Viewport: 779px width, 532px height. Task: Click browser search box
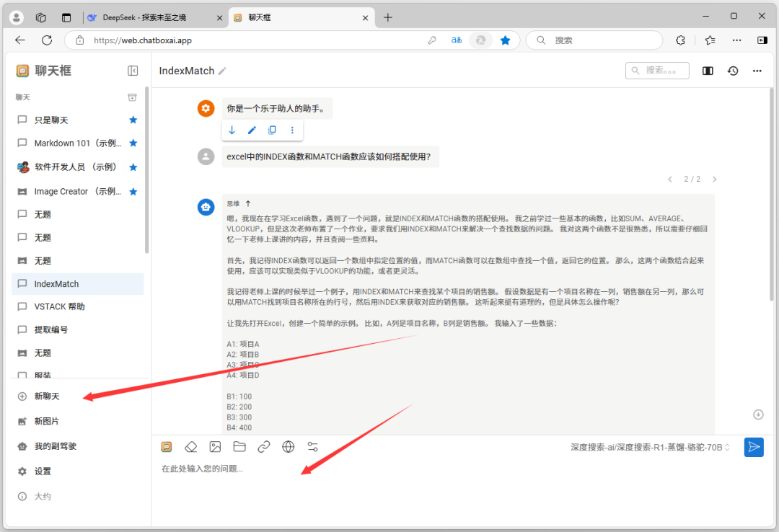pyautogui.click(x=594, y=40)
